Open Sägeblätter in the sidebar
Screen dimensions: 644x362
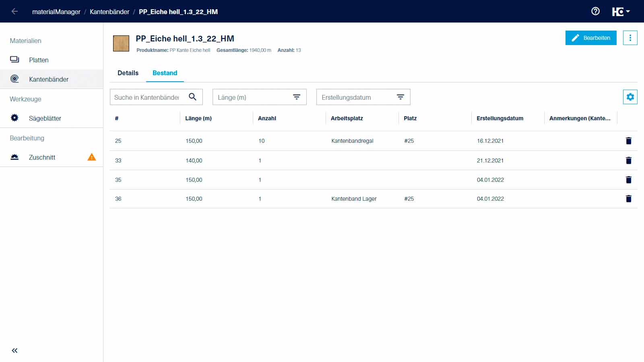tap(52, 118)
